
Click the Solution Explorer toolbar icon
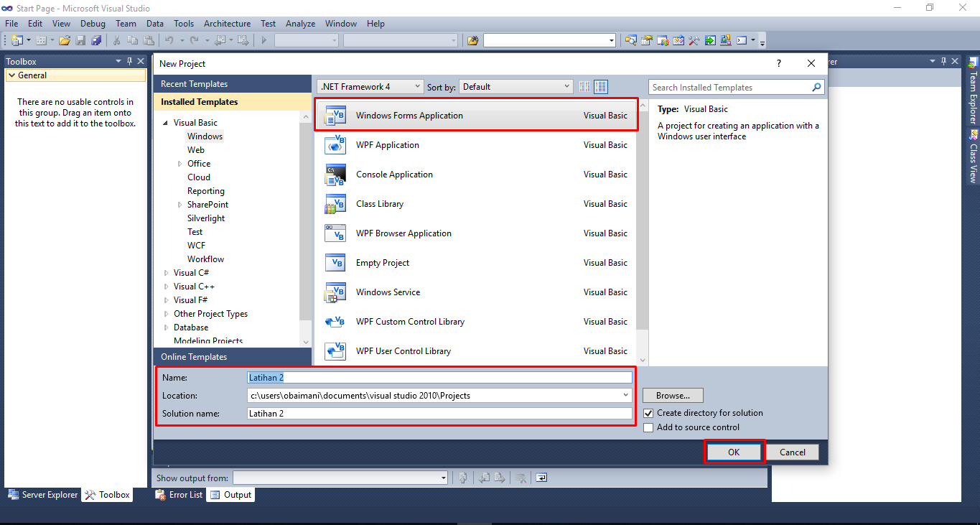tap(631, 40)
